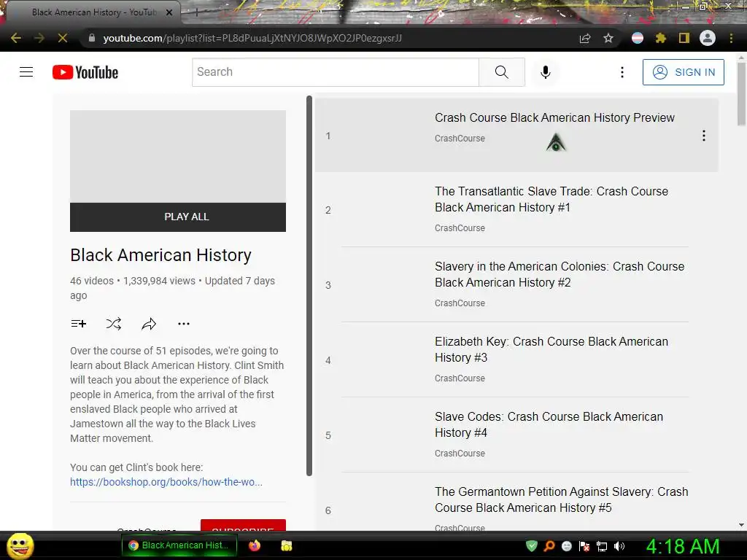Start voice search with microphone icon
The height and width of the screenshot is (560, 747).
coord(546,72)
